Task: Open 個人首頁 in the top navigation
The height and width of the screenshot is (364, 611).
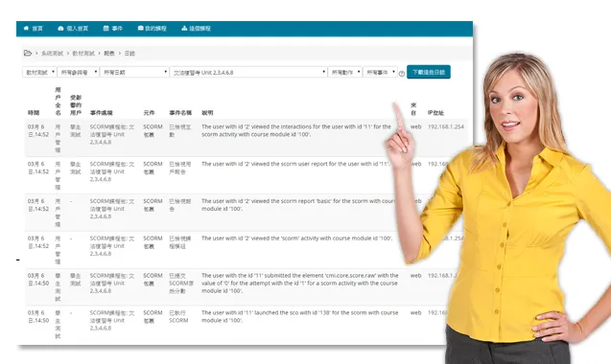Action: click(x=73, y=29)
